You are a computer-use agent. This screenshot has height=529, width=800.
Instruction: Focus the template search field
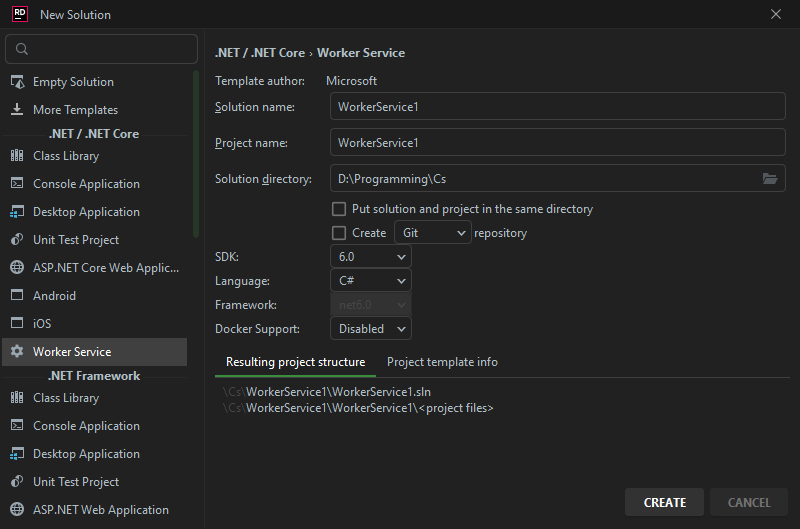click(102, 49)
